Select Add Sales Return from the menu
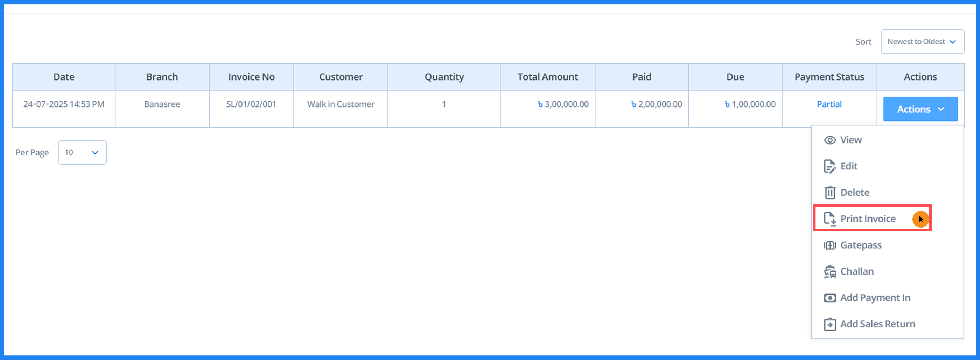The width and height of the screenshot is (980, 360). point(878,324)
